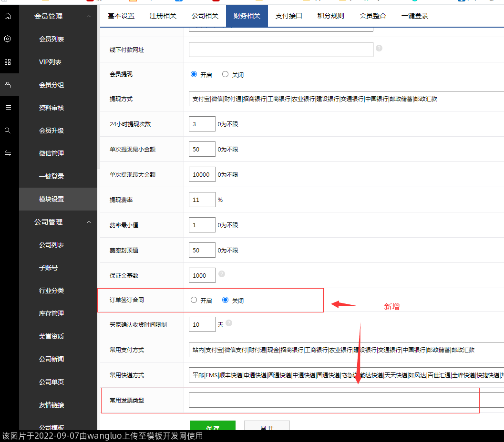
Task: Collapse the 会员管理 sidebar group
Action: point(89,16)
